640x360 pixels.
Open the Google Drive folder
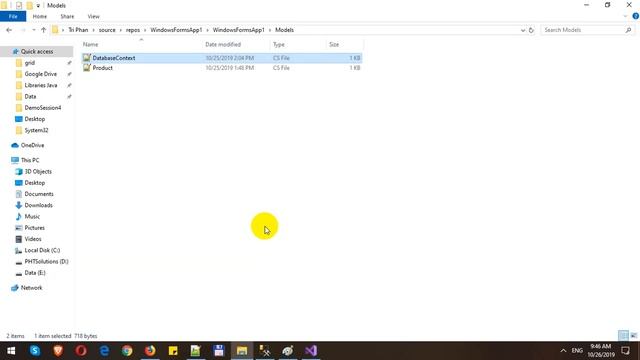[x=40, y=74]
